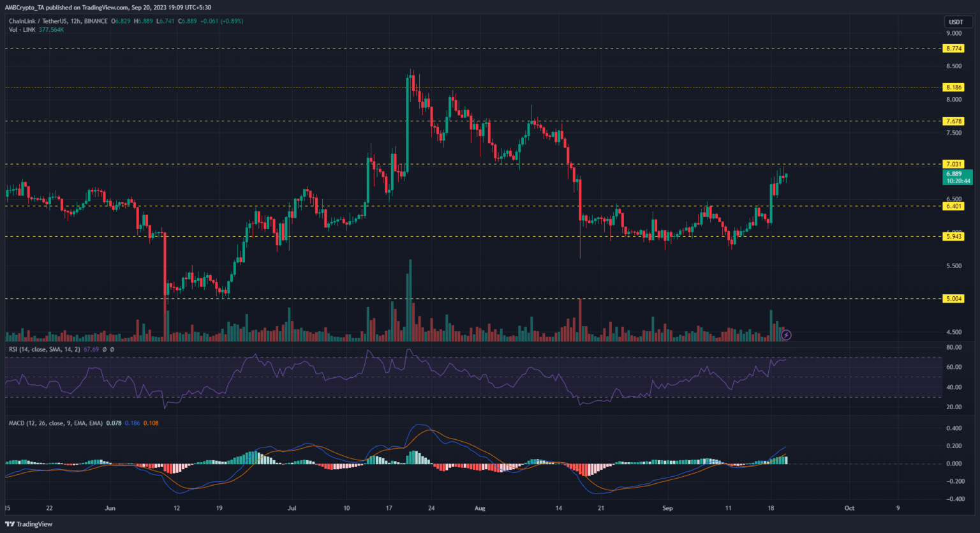Click the Jun marker on the time axis
This screenshot has height=533, width=980.
pyautogui.click(x=110, y=509)
